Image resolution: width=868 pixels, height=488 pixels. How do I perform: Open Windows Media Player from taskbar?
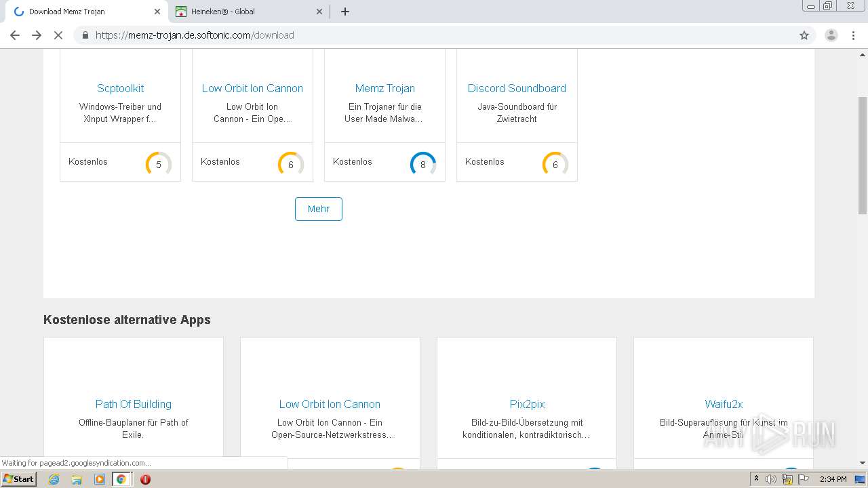99,479
